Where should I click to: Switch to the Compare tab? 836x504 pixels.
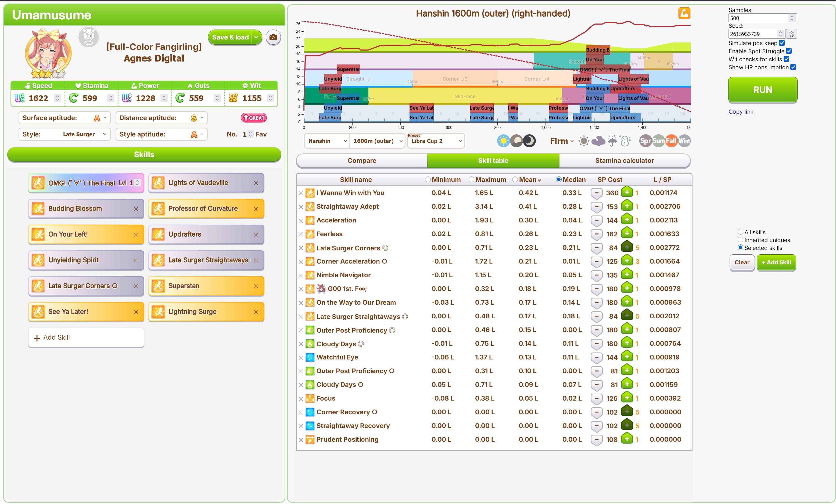click(362, 160)
